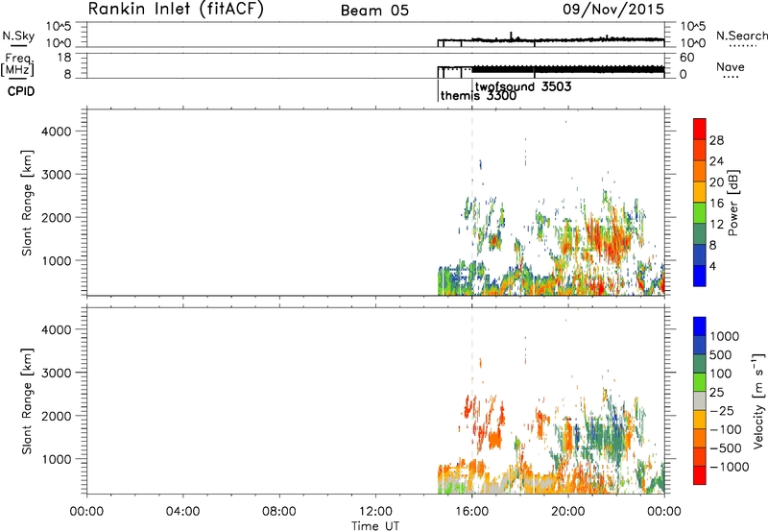Click the 'CPID' row label
The height and width of the screenshot is (532, 768).
coord(21,91)
